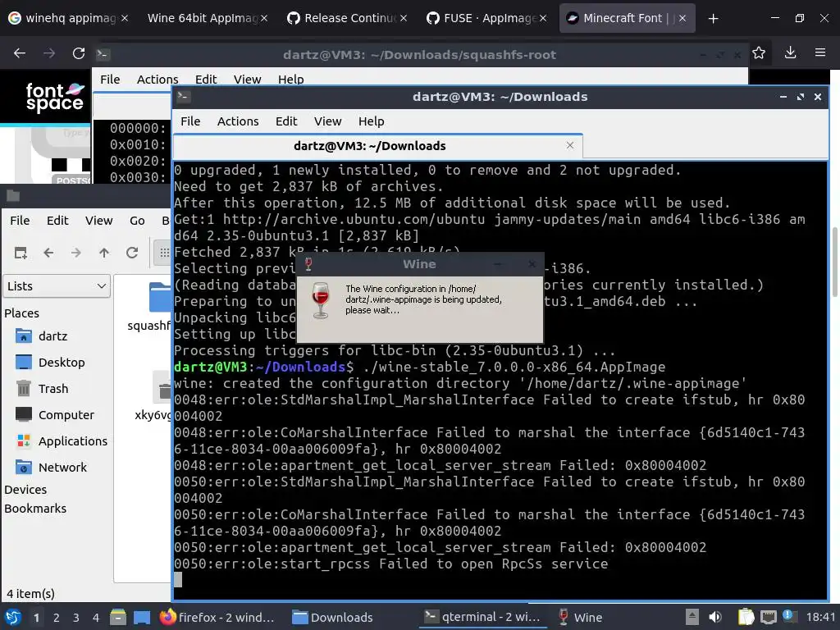Select the Bookmarks section header
The image size is (840, 630).
pyautogui.click(x=35, y=509)
